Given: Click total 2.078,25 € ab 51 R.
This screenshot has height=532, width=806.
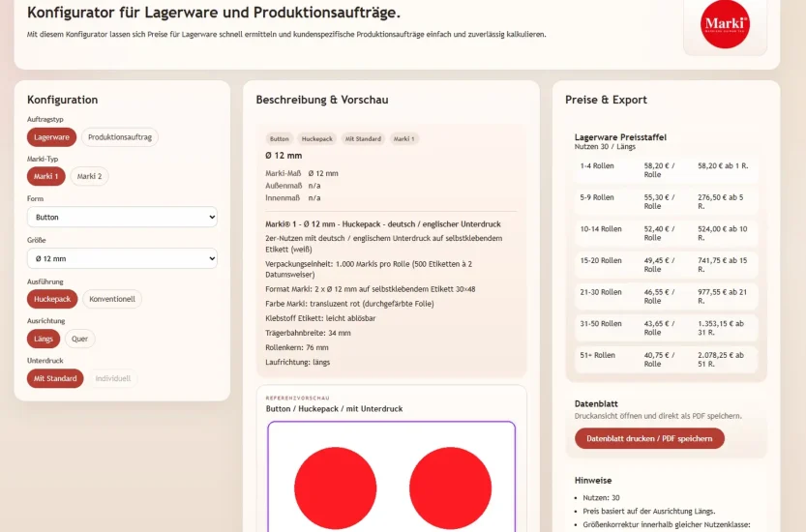Looking at the screenshot, I should point(721,359).
